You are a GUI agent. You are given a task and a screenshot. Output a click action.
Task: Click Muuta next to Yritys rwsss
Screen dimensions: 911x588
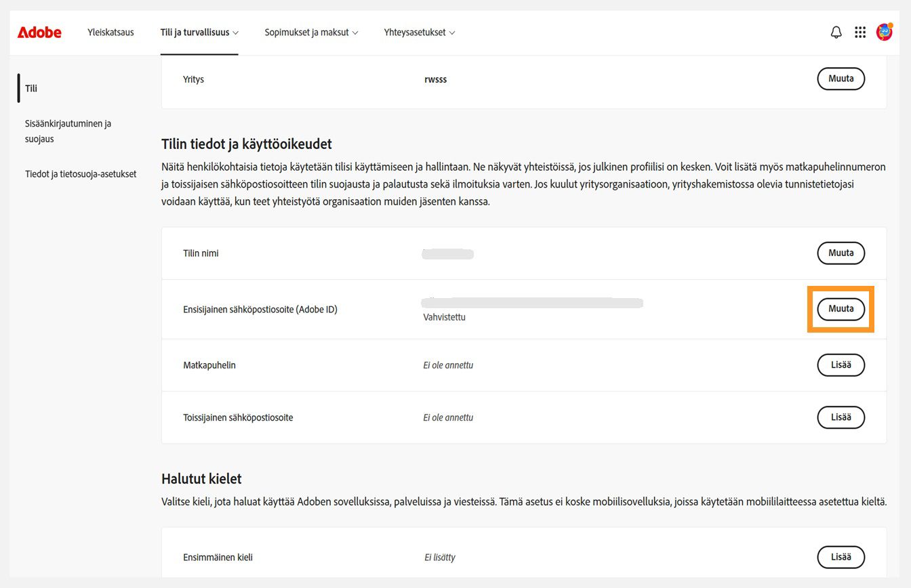tap(841, 79)
